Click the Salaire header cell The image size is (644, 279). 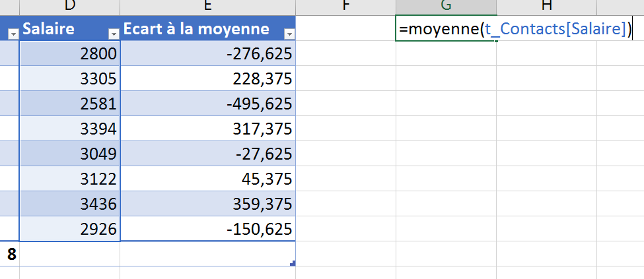[70, 28]
